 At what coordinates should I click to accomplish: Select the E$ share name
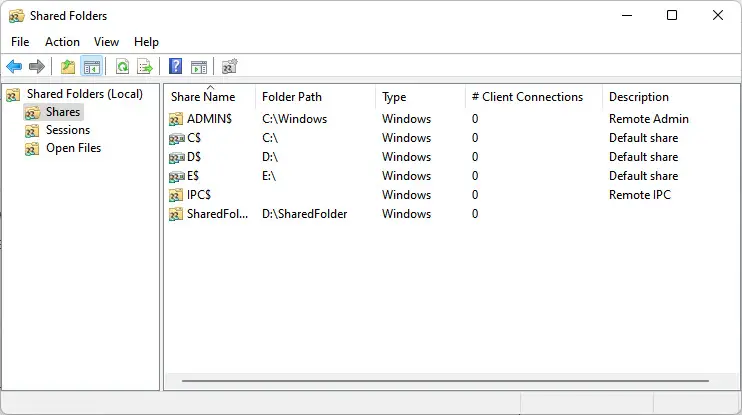coord(193,176)
